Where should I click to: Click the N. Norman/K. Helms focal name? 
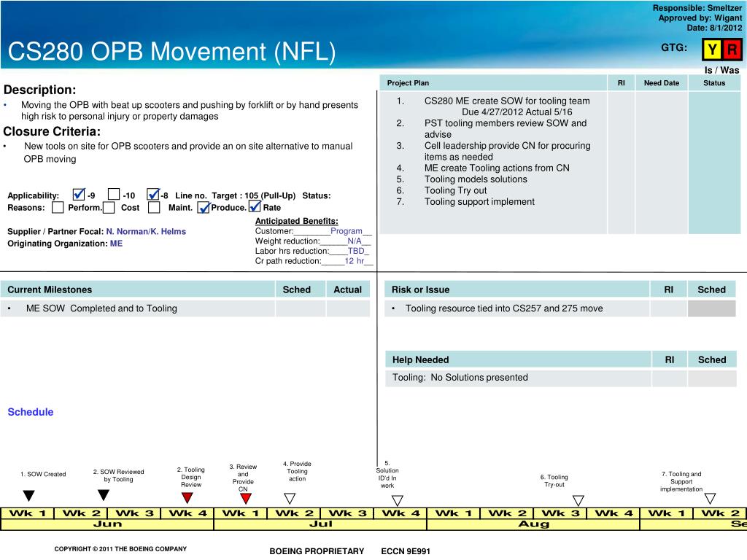pyautogui.click(x=146, y=231)
